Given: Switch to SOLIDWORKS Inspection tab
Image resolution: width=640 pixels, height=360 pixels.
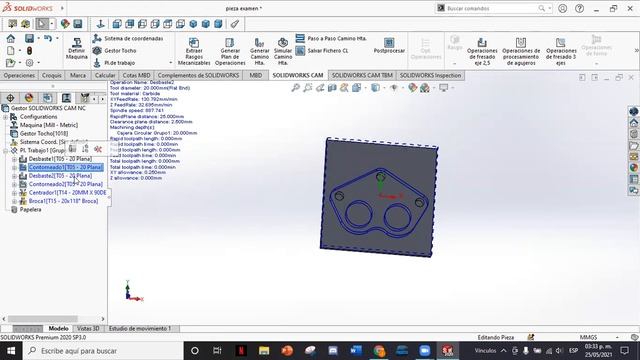Looking at the screenshot, I should [430, 76].
